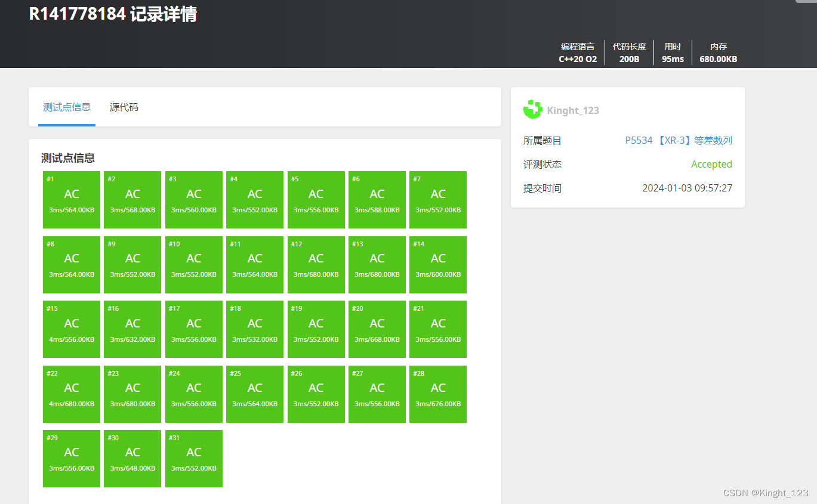Image resolution: width=817 pixels, height=504 pixels.
Task: Open test case #12 AC tile
Action: pos(316,265)
